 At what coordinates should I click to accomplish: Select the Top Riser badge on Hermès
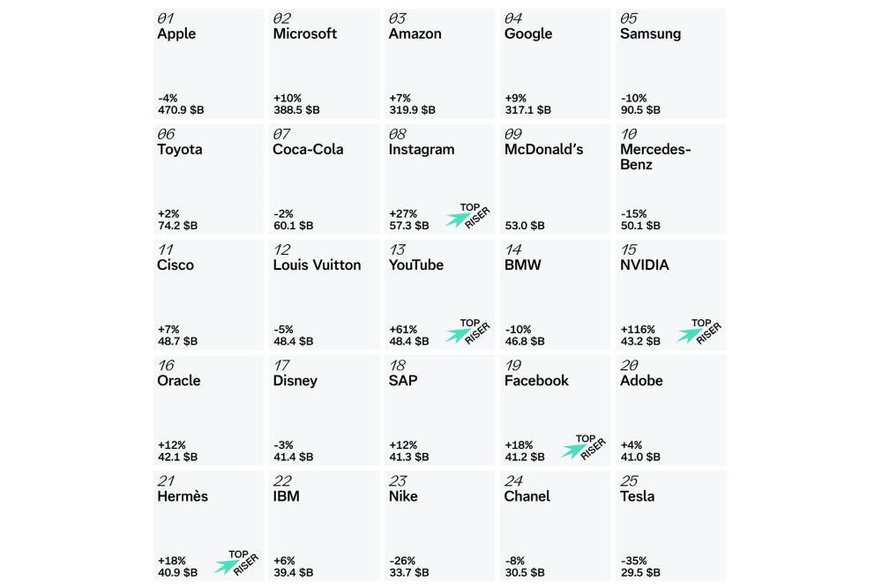point(235,563)
